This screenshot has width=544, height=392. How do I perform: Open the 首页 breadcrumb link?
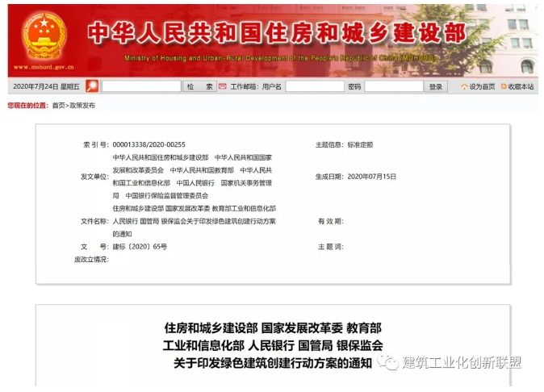58,106
